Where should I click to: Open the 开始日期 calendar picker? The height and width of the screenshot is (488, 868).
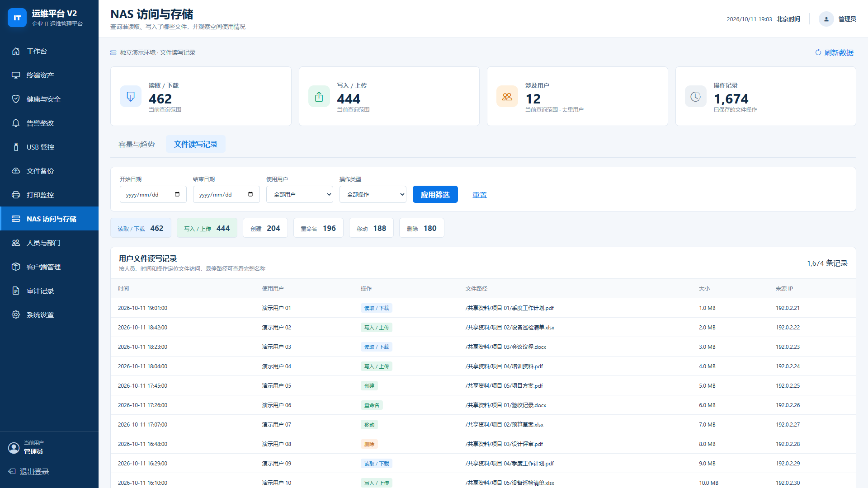pyautogui.click(x=177, y=194)
